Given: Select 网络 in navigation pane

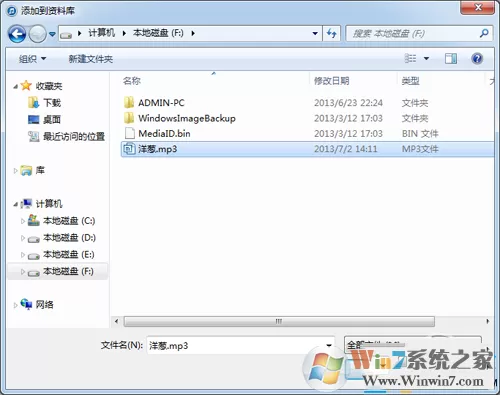Looking at the screenshot, I should (x=45, y=304).
